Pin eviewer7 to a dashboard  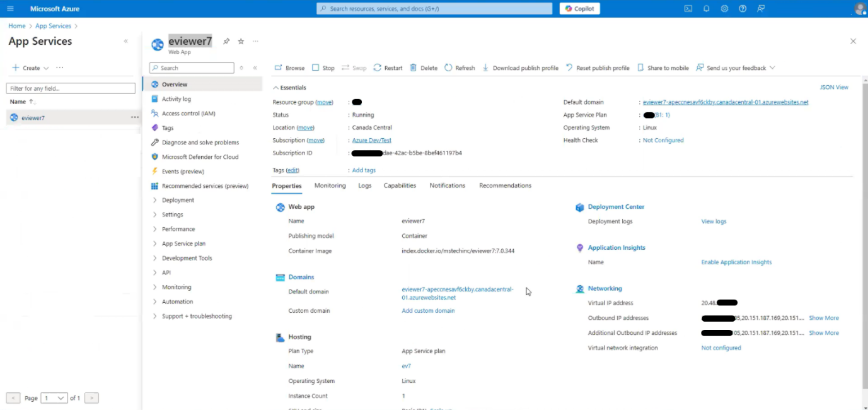pos(226,40)
